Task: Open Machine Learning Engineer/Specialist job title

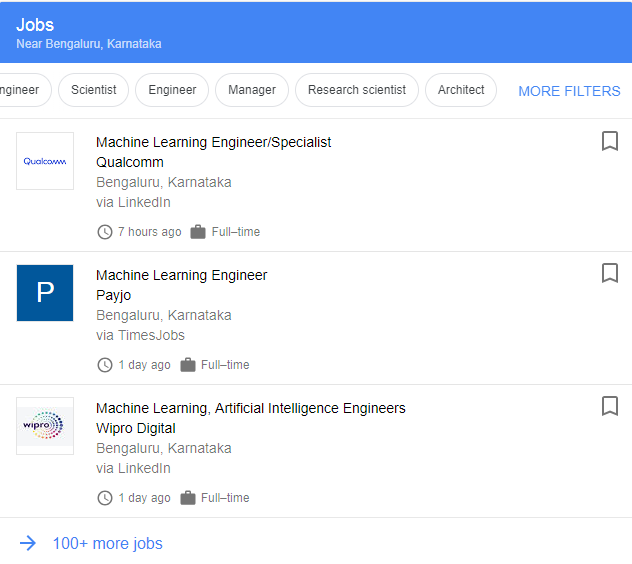Action: [x=214, y=142]
